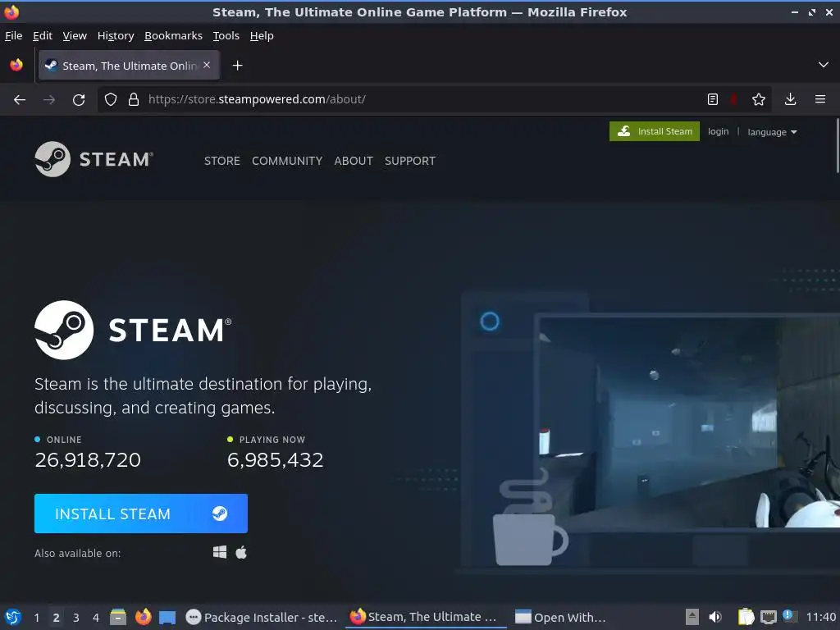The height and width of the screenshot is (630, 840).
Task: Switch to virtual desktop 1
Action: pos(36,618)
